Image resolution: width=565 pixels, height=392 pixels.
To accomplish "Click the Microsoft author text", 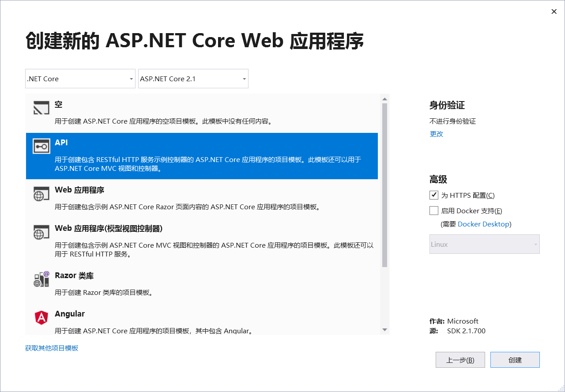I will (x=463, y=321).
